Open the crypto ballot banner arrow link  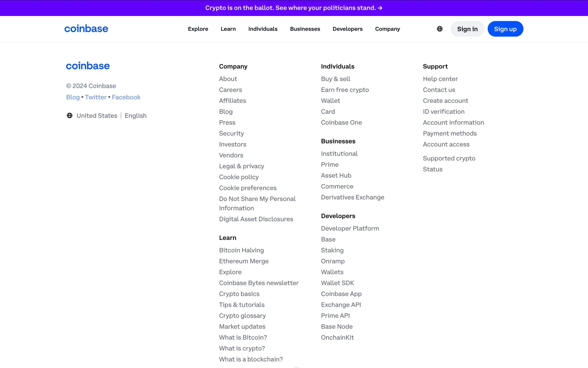tap(380, 8)
